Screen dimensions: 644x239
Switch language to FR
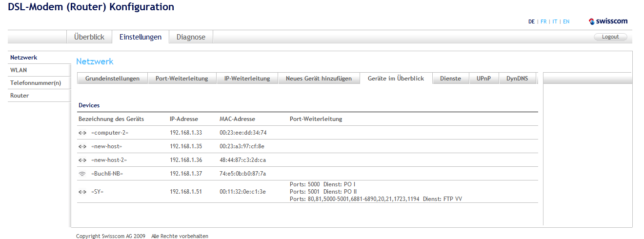543,22
